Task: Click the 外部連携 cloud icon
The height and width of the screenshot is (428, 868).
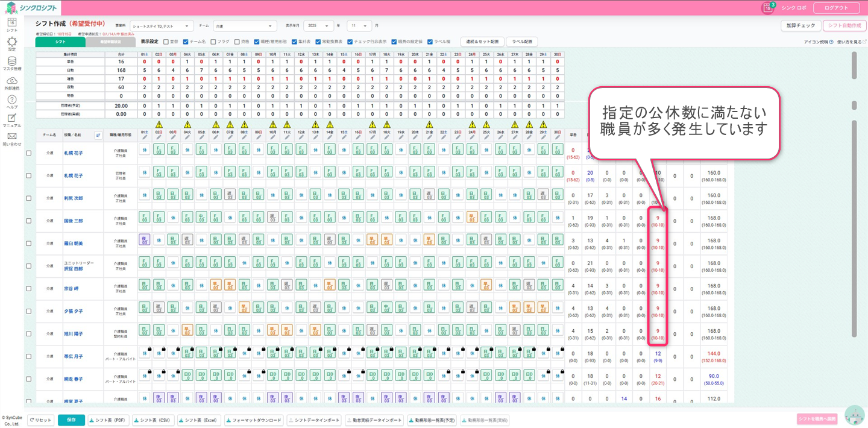Action: coord(11,81)
